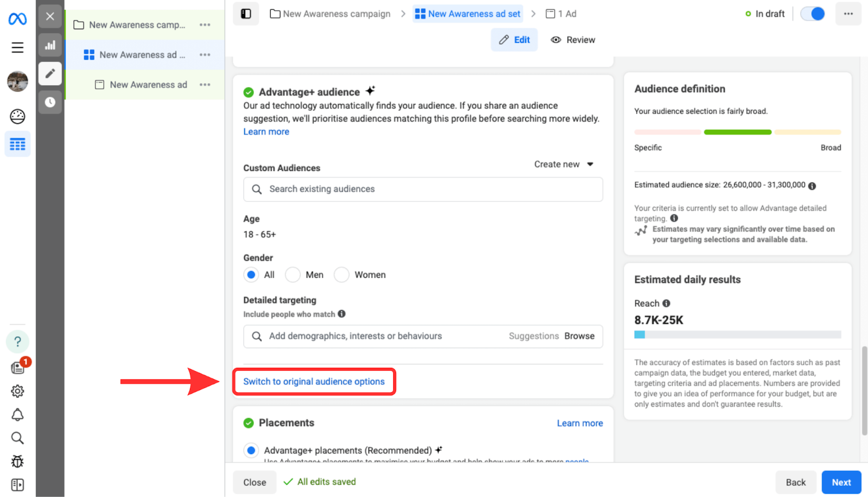Image resolution: width=868 pixels, height=497 pixels.
Task: Open the clock history icon
Action: pyautogui.click(x=50, y=102)
